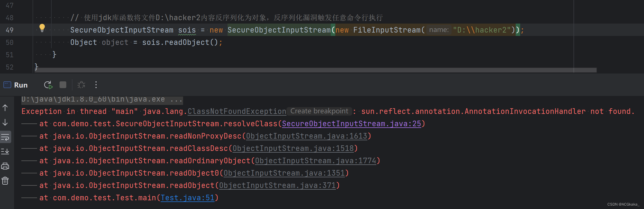Click line number 51 in gutter

[x=10, y=55]
